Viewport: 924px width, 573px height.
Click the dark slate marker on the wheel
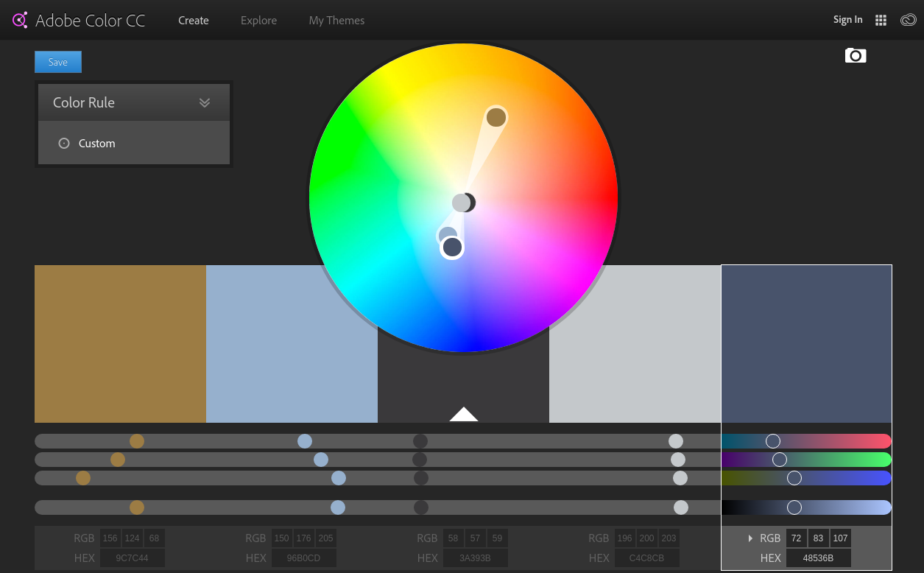[452, 247]
